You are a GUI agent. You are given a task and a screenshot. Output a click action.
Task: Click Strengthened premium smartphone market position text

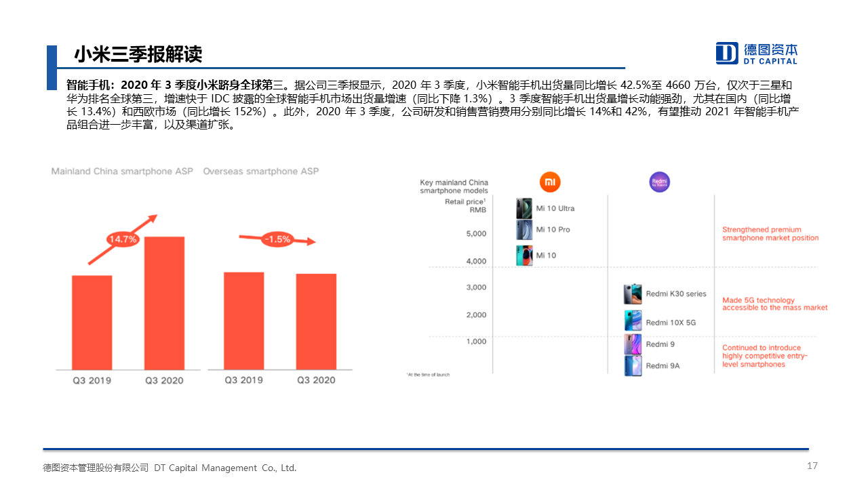tap(770, 234)
